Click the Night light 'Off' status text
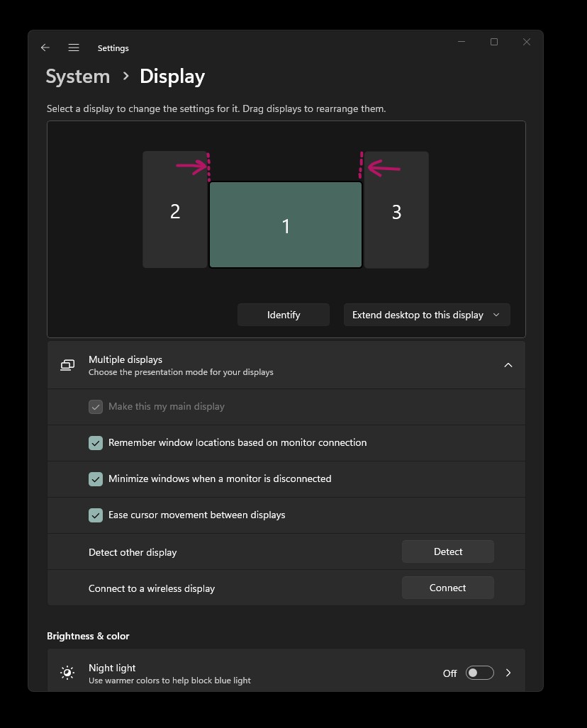Viewport: 587px width, 728px height. 450,673
